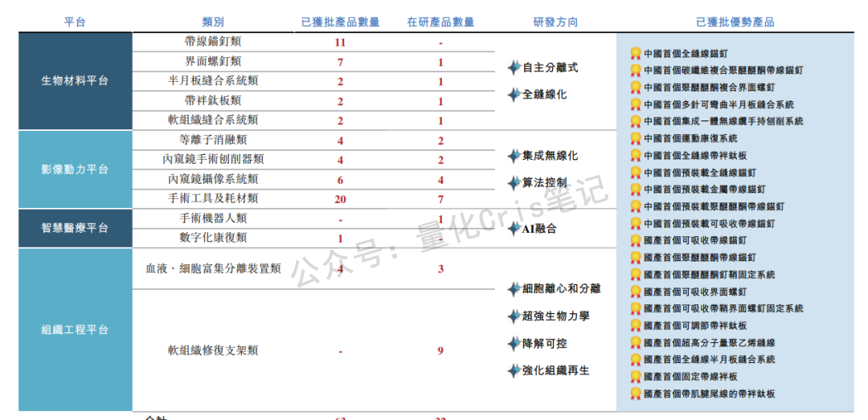Click the medal icon for 國產首個聚醚醚酮釘鞘固定系統
Image resolution: width=868 pixels, height=420 pixels.
(x=636, y=275)
